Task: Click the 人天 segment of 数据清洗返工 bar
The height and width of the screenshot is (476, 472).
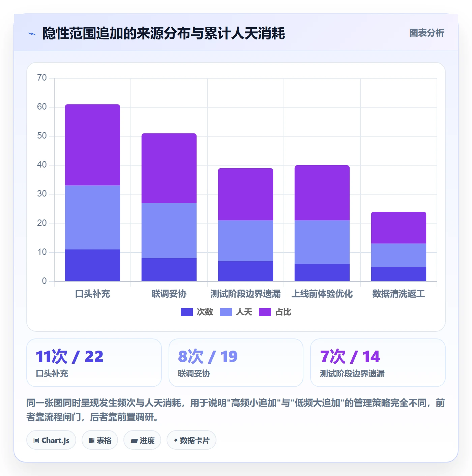Action: (399, 255)
